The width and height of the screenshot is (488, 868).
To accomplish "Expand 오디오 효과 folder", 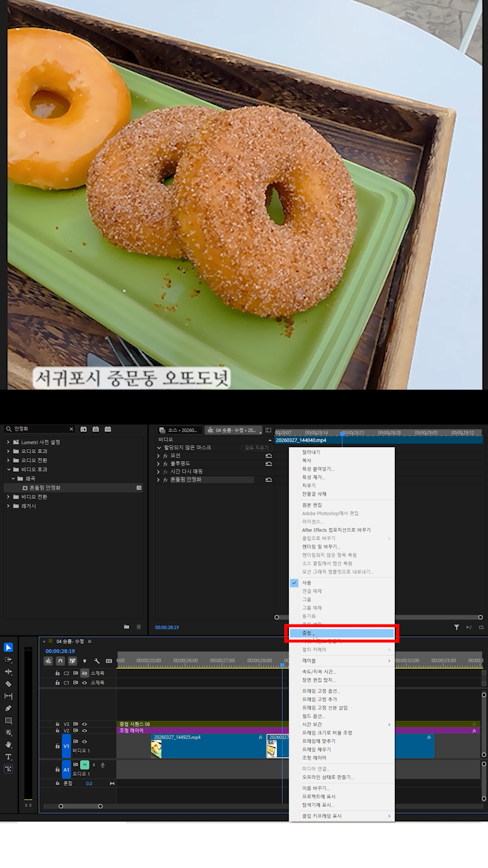I will click(8, 451).
